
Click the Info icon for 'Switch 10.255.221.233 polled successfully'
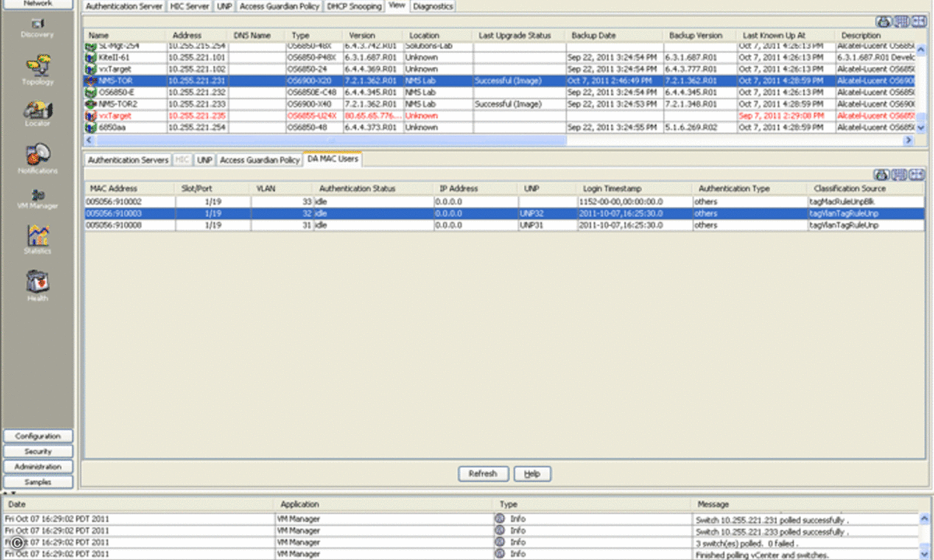point(500,530)
